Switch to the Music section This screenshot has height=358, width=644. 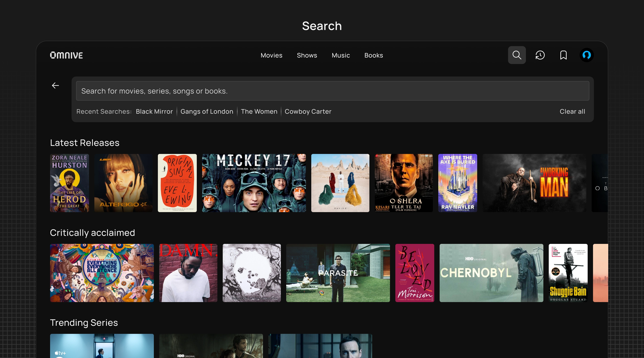[341, 55]
